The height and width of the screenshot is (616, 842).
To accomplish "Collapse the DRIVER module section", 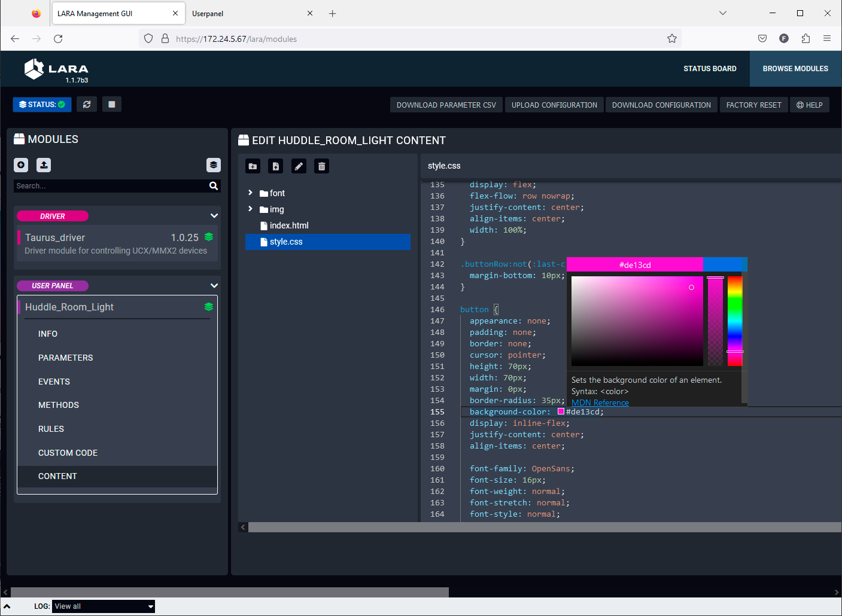I will pyautogui.click(x=214, y=216).
